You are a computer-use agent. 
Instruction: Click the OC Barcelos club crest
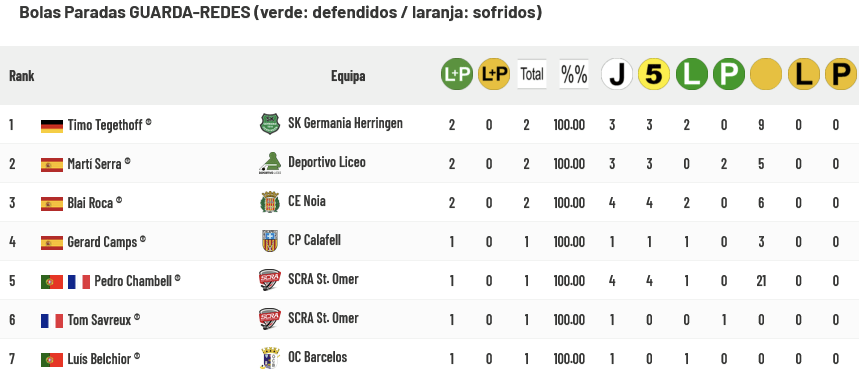[270, 358]
